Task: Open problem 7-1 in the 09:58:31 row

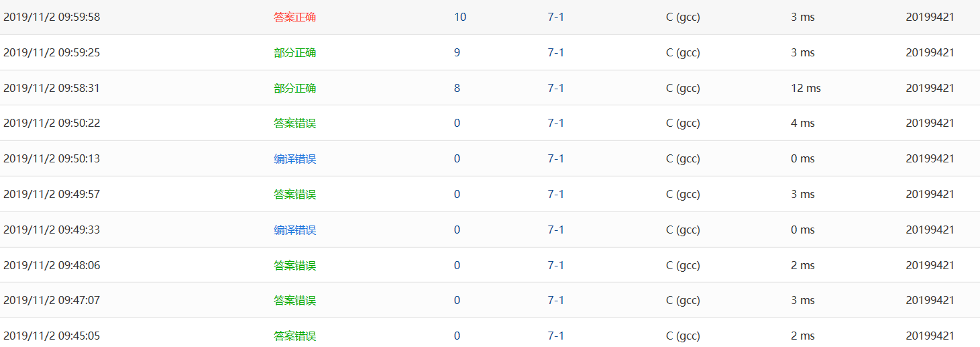Action: point(555,88)
